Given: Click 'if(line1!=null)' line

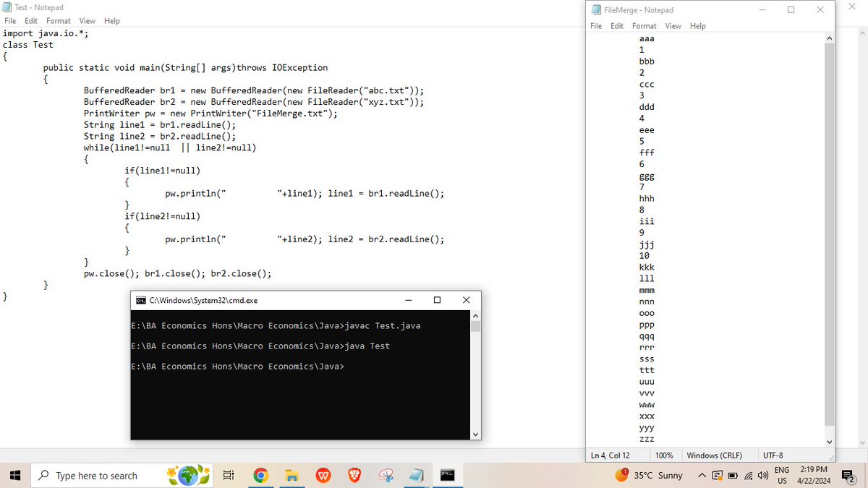Looking at the screenshot, I should click(x=162, y=171).
